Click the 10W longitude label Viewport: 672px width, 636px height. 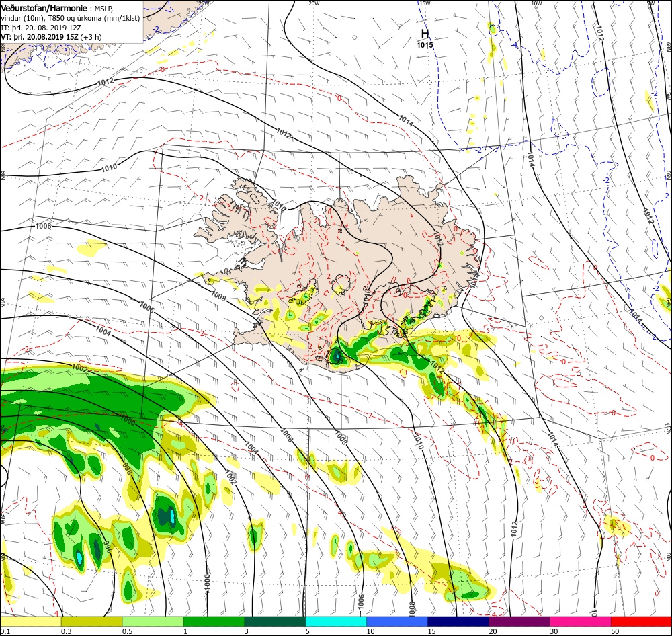536,3
